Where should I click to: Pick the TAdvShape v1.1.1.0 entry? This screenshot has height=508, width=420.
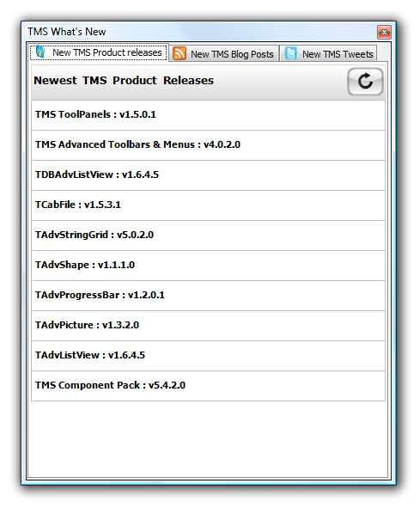coord(208,266)
